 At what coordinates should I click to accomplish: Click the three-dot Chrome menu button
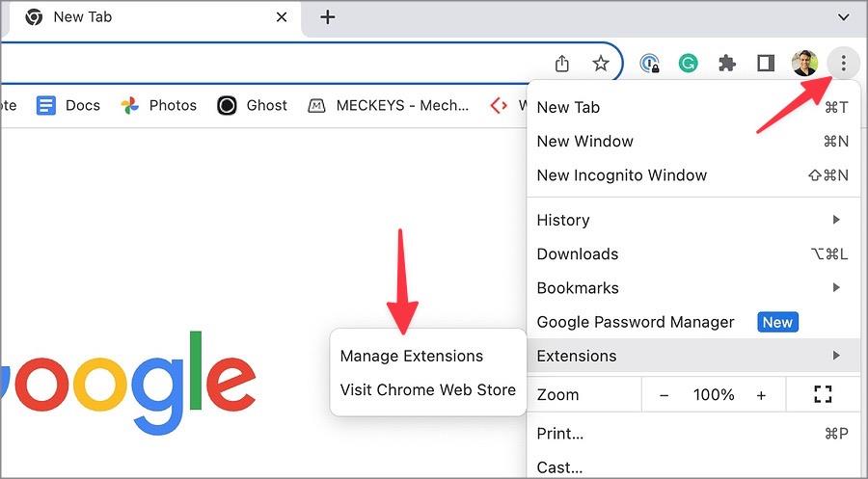[x=843, y=63]
